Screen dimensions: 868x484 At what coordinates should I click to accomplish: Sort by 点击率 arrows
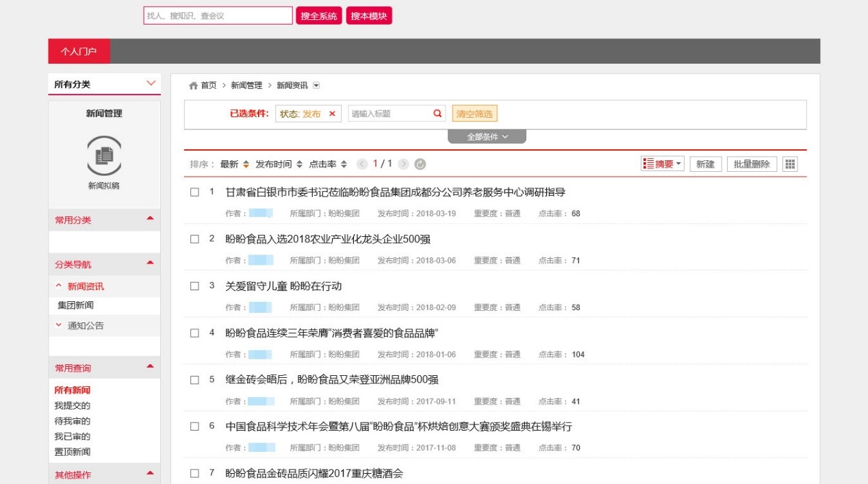pyautogui.click(x=344, y=164)
